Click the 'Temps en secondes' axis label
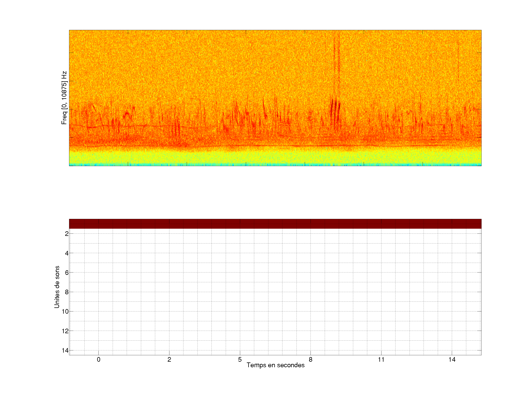 click(275, 365)
